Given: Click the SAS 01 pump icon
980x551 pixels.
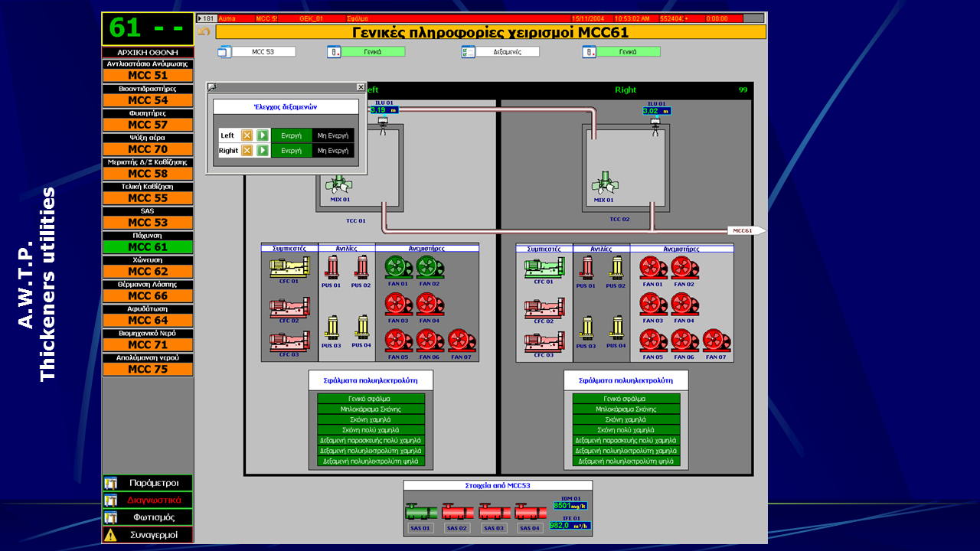Looking at the screenshot, I should pyautogui.click(x=420, y=512).
